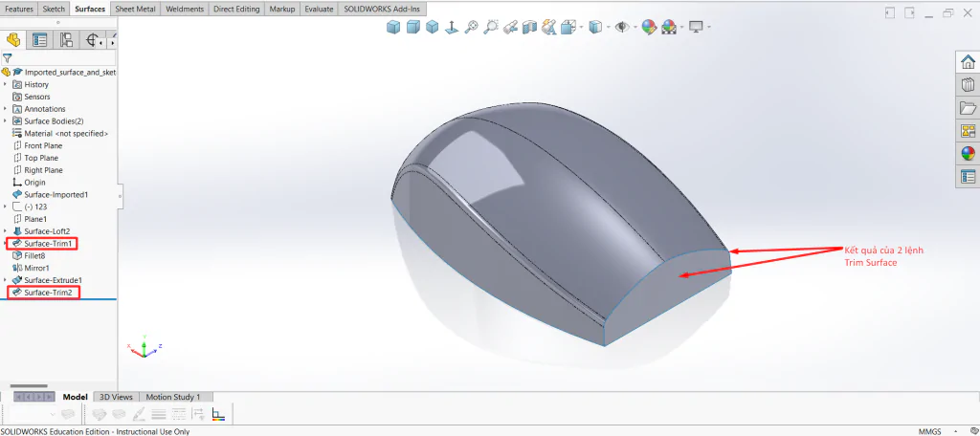Switch to the Features tab
This screenshot has height=436, width=980.
(19, 10)
